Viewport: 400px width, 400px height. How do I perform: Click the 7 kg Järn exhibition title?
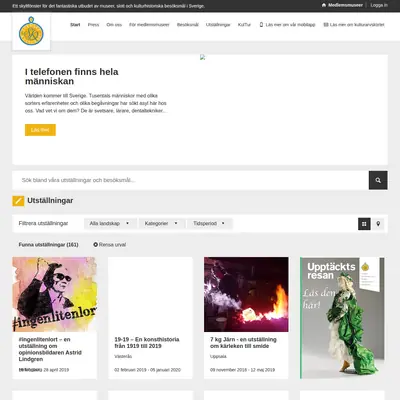point(243,343)
